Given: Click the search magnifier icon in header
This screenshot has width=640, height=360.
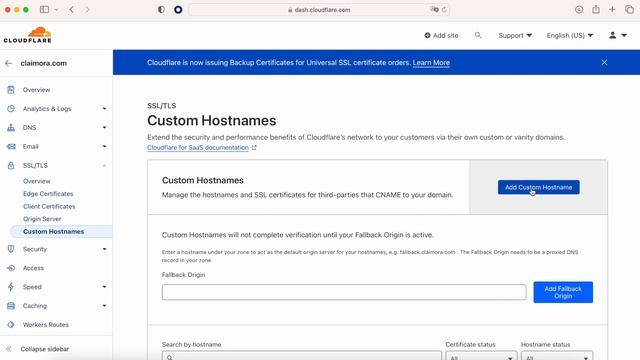Looking at the screenshot, I should (x=478, y=36).
